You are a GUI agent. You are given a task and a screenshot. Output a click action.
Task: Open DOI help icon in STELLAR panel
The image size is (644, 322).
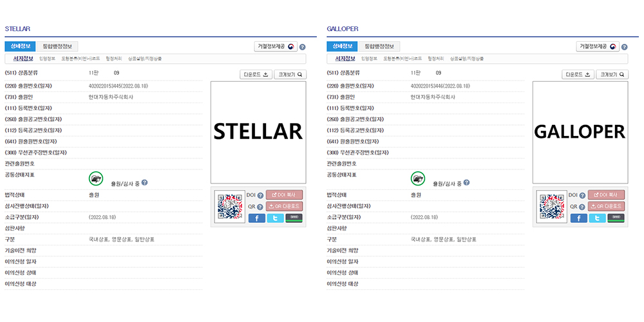click(x=260, y=196)
